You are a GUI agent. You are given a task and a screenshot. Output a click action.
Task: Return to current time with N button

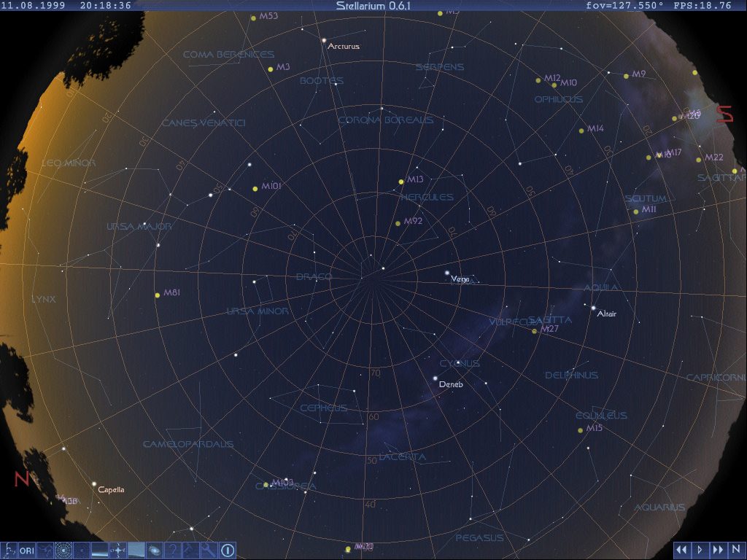[x=736, y=550]
